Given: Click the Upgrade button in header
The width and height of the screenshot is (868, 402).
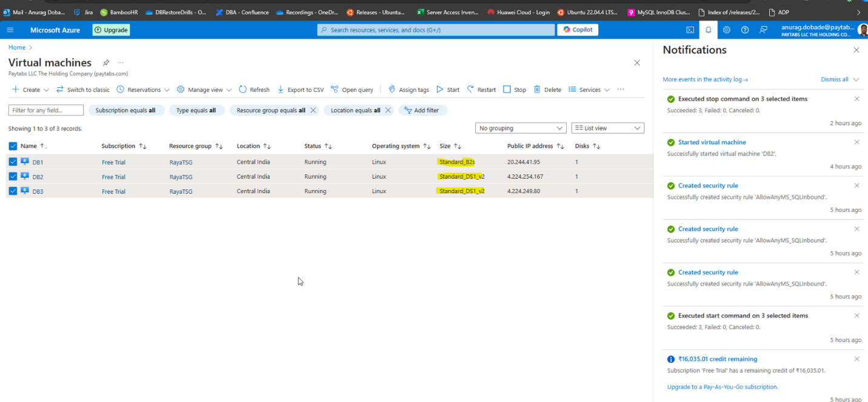Looking at the screenshot, I should click(111, 30).
